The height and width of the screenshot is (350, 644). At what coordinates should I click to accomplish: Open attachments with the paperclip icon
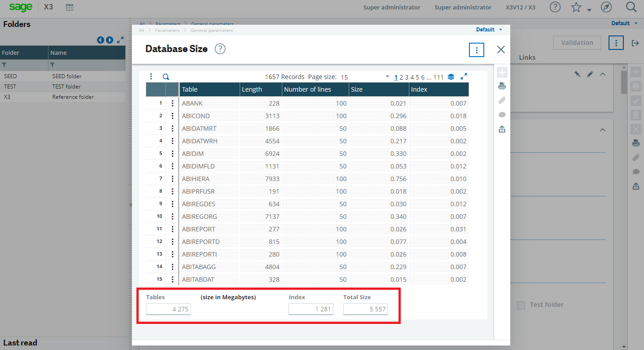(502, 100)
